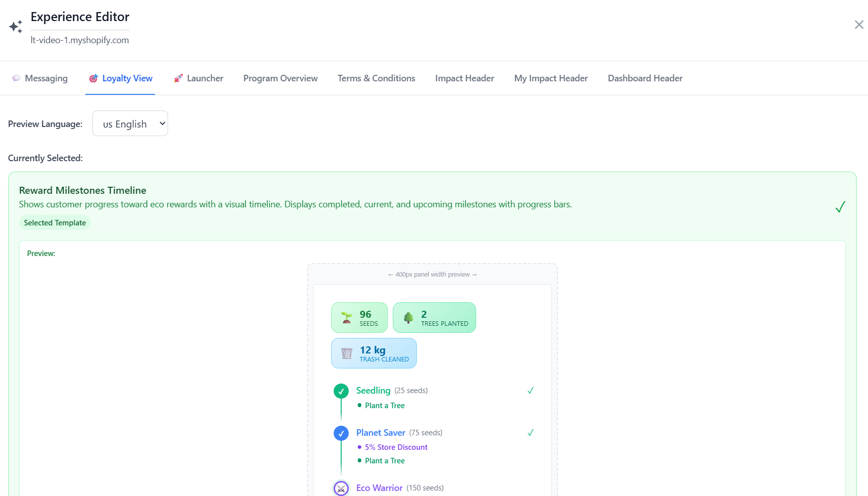Open the Dashboard Header tab
The width and height of the screenshot is (868, 496).
645,78
